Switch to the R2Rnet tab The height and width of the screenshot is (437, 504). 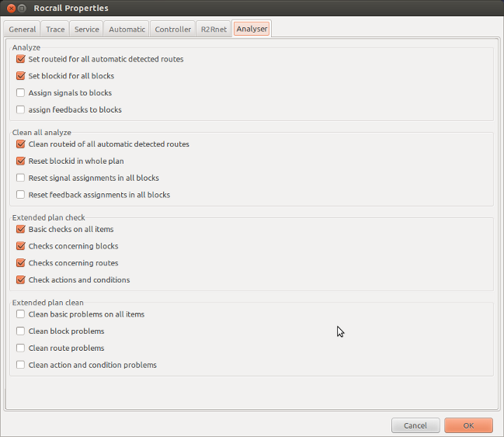point(214,29)
